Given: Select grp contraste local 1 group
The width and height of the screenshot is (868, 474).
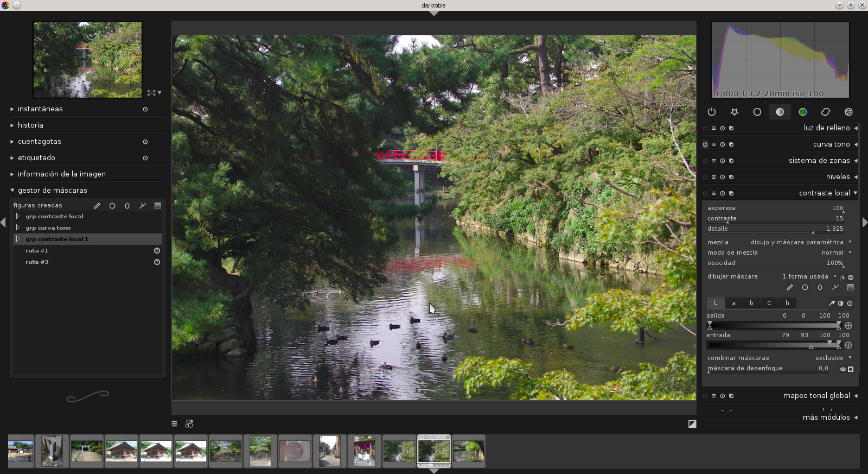Looking at the screenshot, I should coord(87,239).
